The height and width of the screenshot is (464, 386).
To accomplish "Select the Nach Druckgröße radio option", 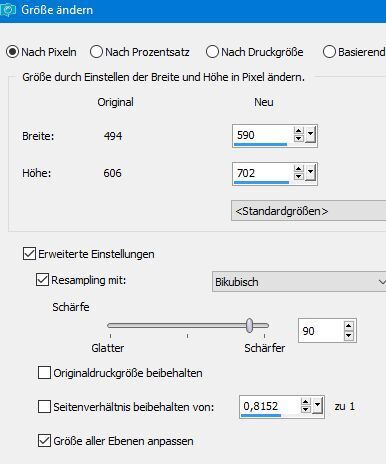I will tap(212, 52).
